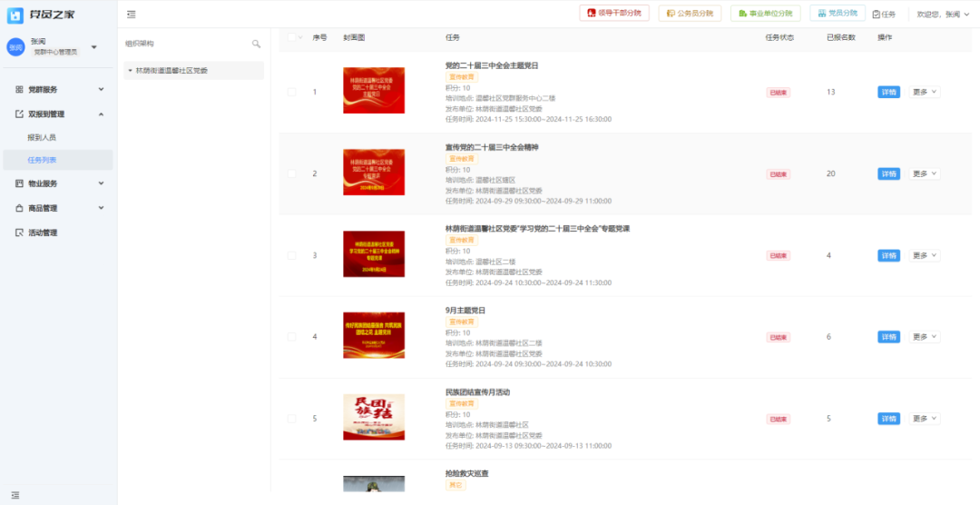The width and height of the screenshot is (980, 505).
Task: Open 更多 dropdown for 宣传党的二十届三中全会精神
Action: 925,173
